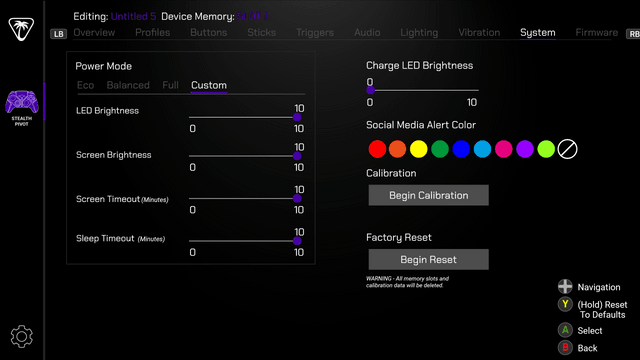Viewport: 640px width, 360px height.
Task: Click the 'Social Media Alert Color' label
Action: (421, 125)
